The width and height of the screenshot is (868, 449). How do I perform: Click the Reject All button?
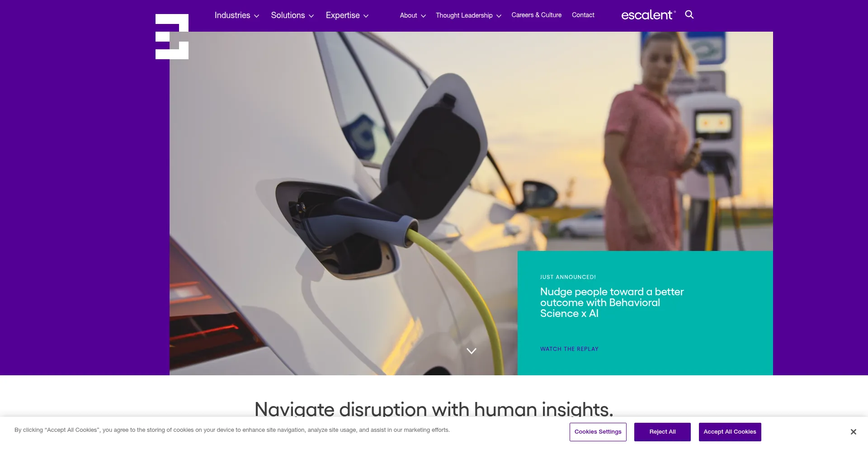click(662, 432)
